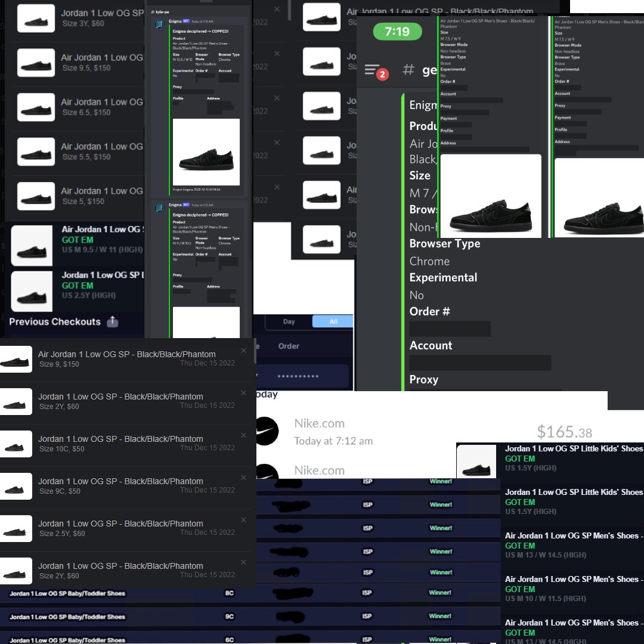The height and width of the screenshot is (644, 644).
Task: Click the hashtag channel icon in Discord header
Action: point(408,69)
